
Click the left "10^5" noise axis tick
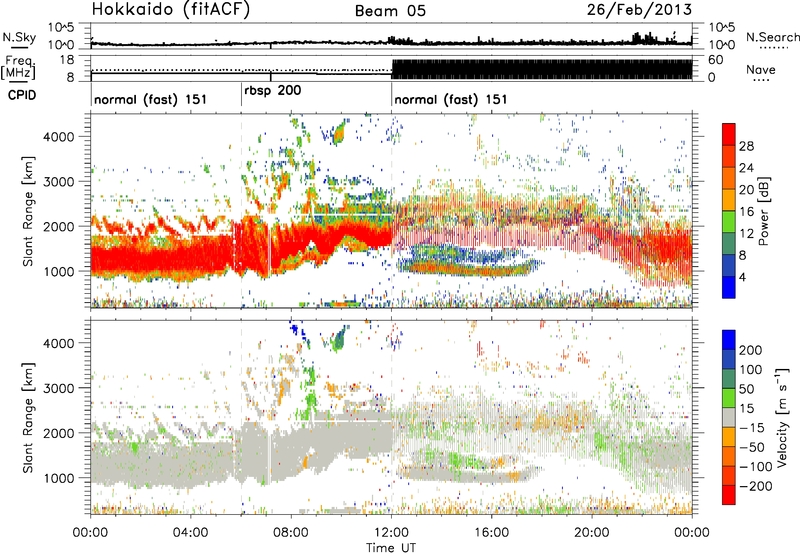pyautogui.click(x=61, y=28)
